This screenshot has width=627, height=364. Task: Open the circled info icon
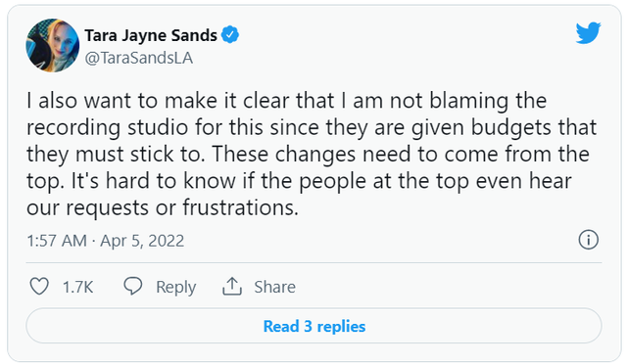click(588, 240)
